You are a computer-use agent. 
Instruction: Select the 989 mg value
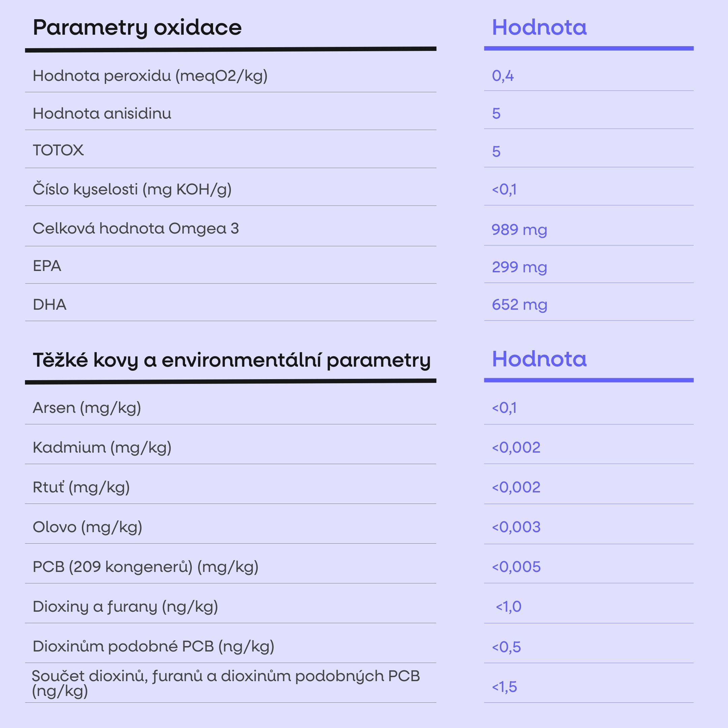tap(519, 230)
